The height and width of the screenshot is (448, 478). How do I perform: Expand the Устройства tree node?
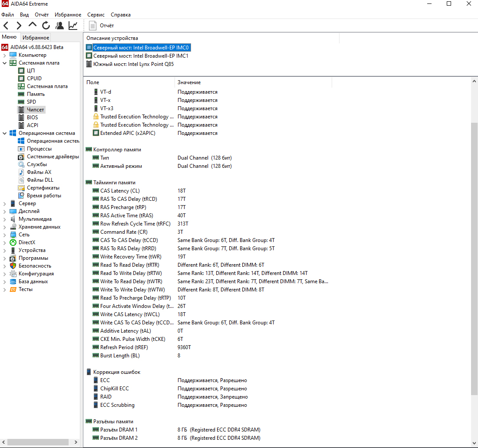click(5, 251)
